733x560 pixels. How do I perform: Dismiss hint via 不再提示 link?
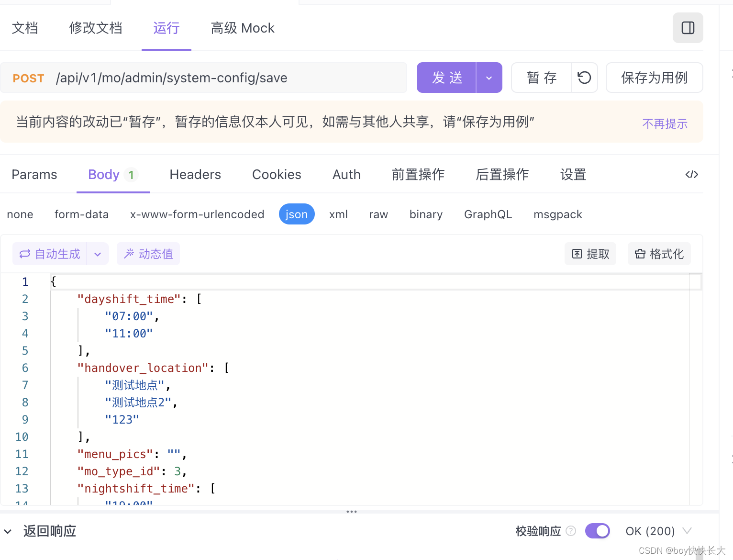coord(665,124)
